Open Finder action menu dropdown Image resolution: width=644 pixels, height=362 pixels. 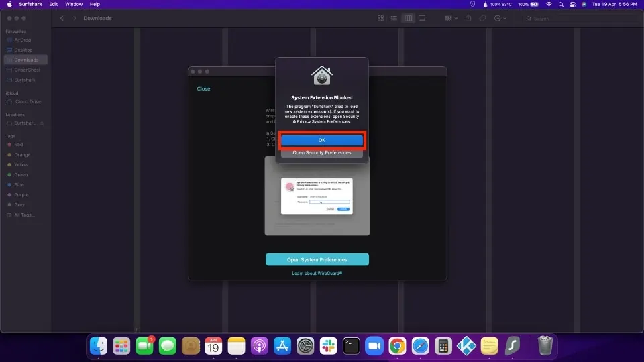500,19
